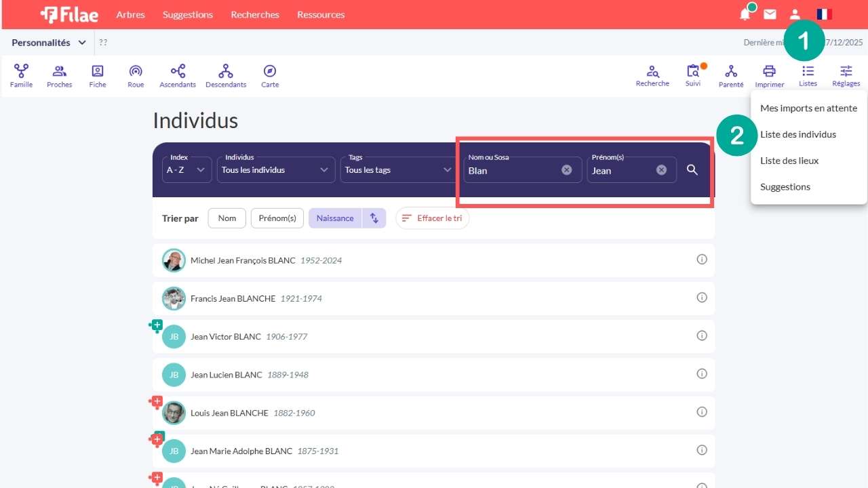Screen dimensions: 868x488
Task: Open the Roue fan chart view
Action: click(136, 75)
